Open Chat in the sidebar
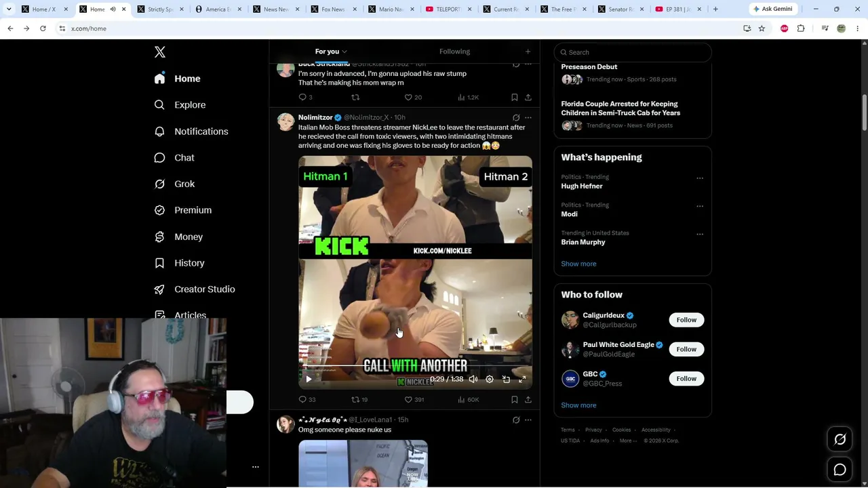Screen dimensions: 868x488 coord(174,158)
